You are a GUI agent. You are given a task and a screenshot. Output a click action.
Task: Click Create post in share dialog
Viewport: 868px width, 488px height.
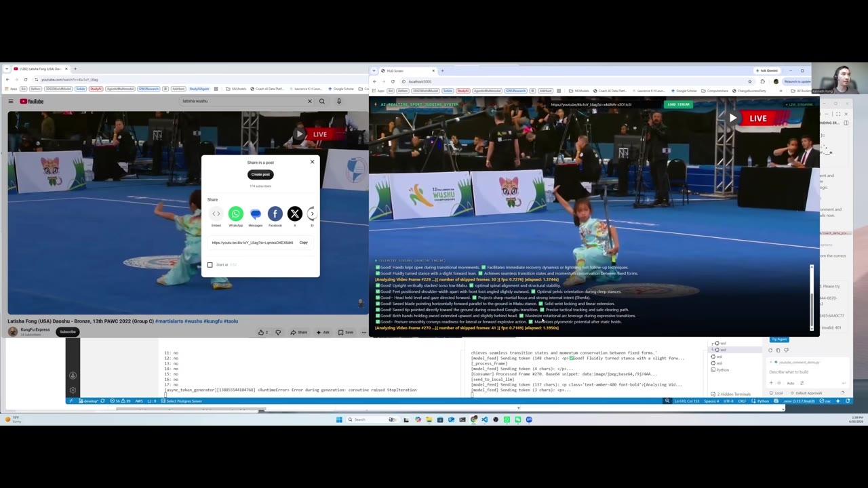pyautogui.click(x=260, y=174)
